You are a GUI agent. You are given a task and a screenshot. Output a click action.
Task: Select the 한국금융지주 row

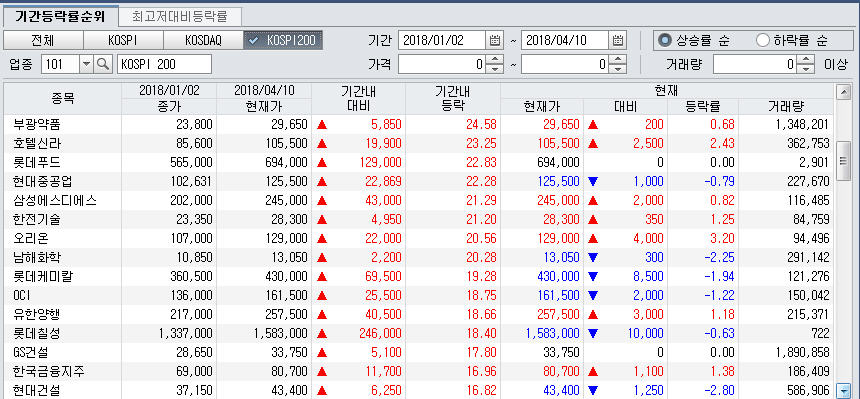pyautogui.click(x=419, y=372)
